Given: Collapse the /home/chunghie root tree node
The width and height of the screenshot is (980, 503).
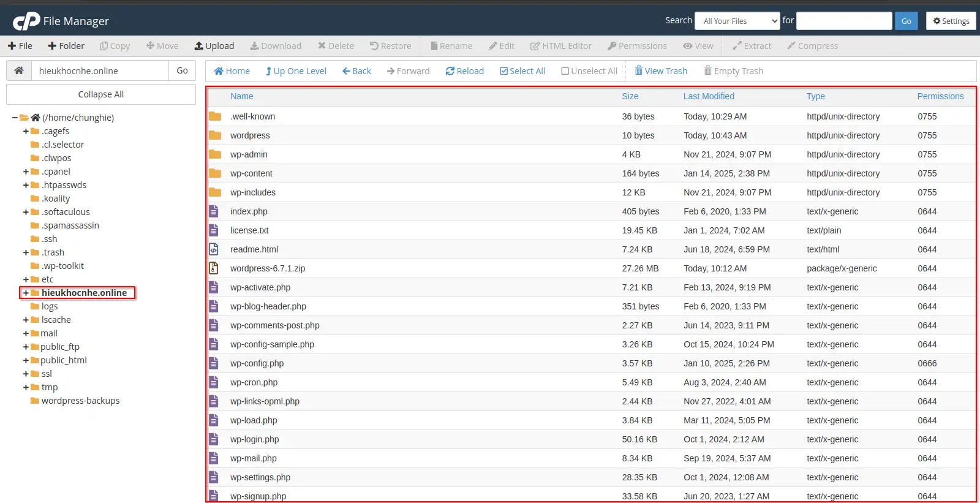Looking at the screenshot, I should click(15, 118).
